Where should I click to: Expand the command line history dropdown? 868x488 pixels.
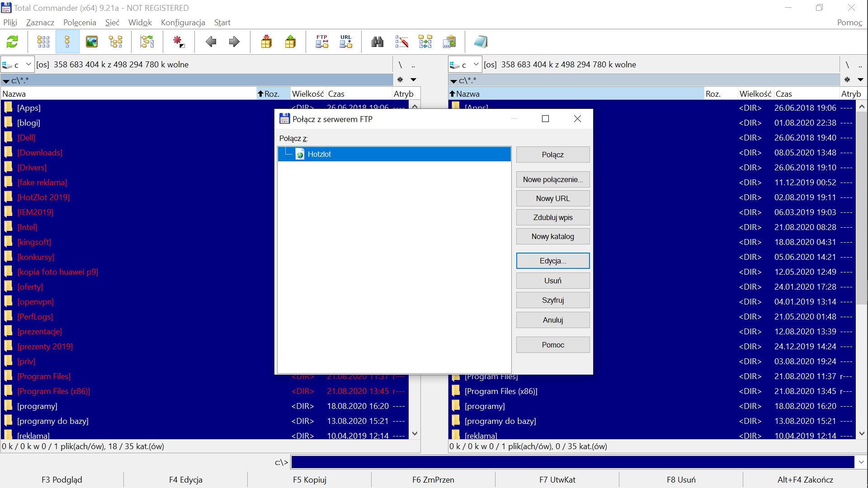(x=861, y=462)
